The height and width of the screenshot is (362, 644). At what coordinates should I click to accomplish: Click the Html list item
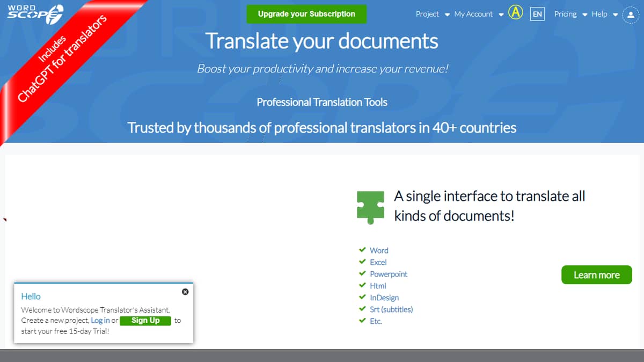coord(378,286)
